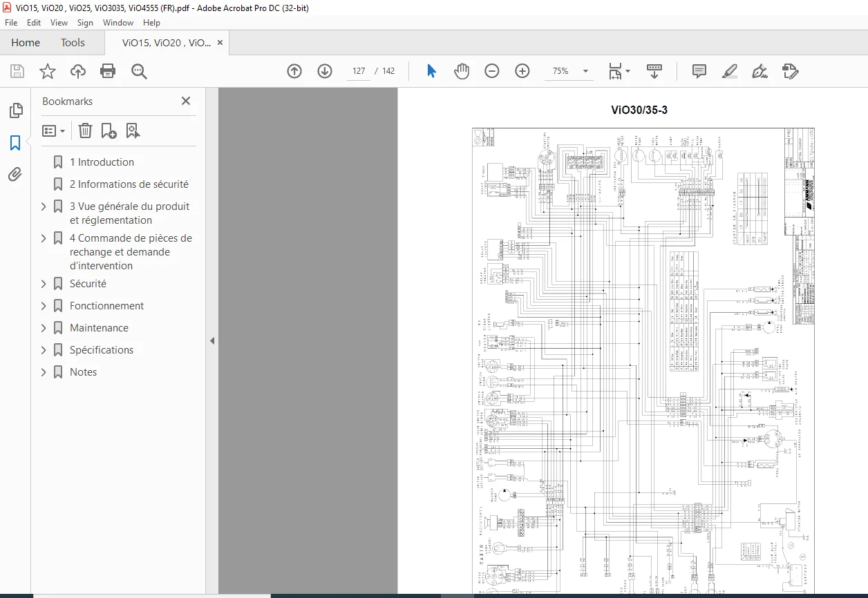Open the Page Thumbnails panel icon
The height and width of the screenshot is (598, 868).
15,110
